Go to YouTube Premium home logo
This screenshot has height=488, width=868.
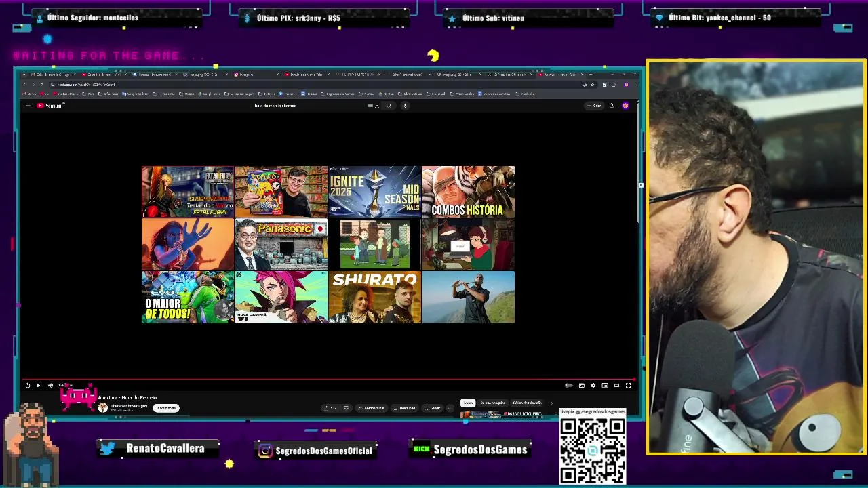coord(50,106)
